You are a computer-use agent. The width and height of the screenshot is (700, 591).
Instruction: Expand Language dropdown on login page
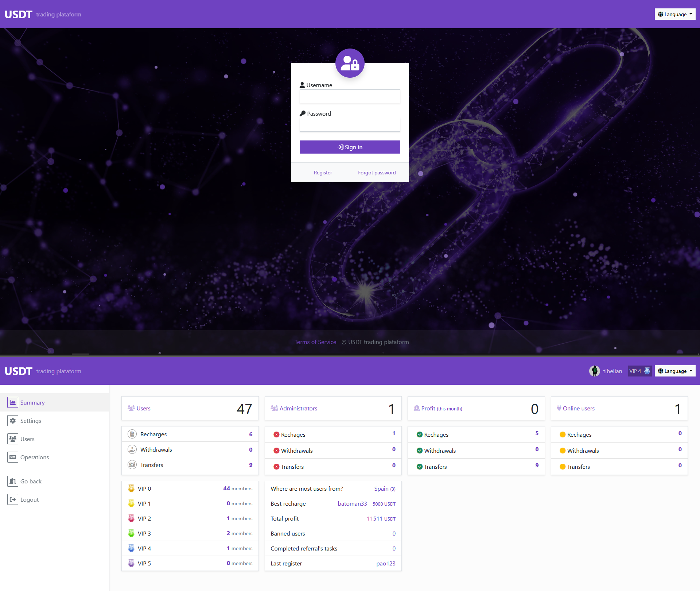(x=675, y=14)
